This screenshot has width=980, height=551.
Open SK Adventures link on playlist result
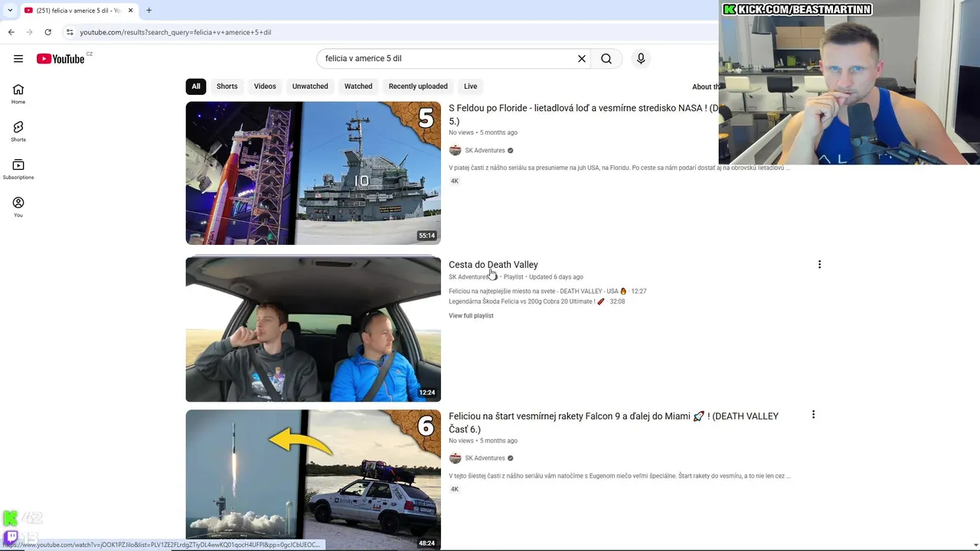click(469, 277)
